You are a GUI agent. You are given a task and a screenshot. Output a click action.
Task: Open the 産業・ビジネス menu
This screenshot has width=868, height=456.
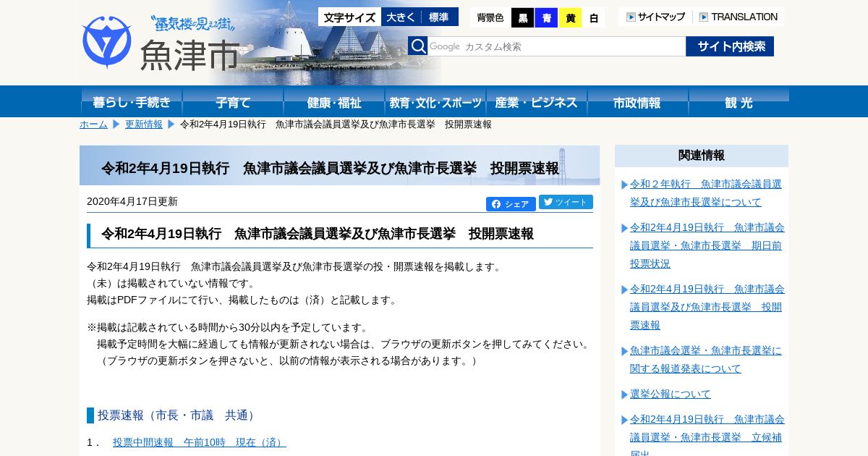[537, 101]
